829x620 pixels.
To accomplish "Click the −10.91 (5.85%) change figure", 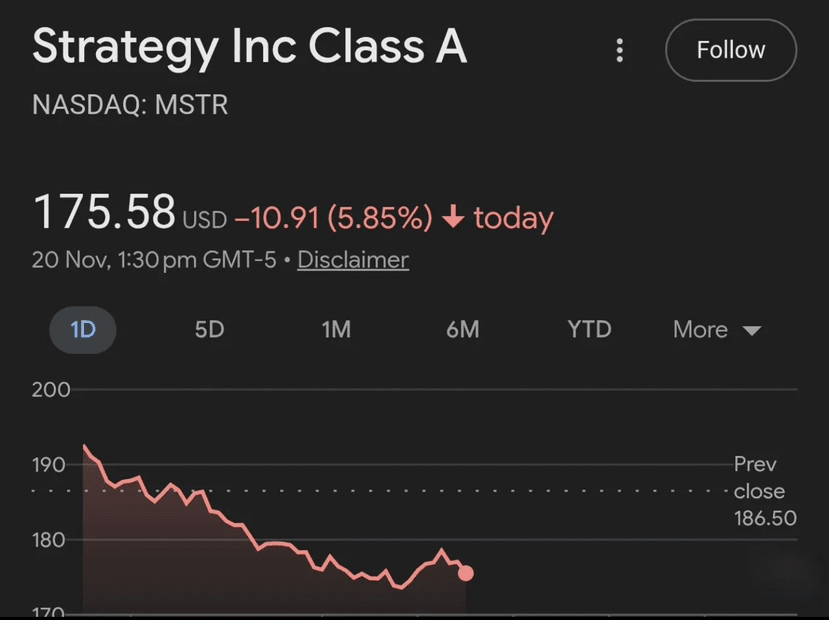I will pyautogui.click(x=333, y=218).
